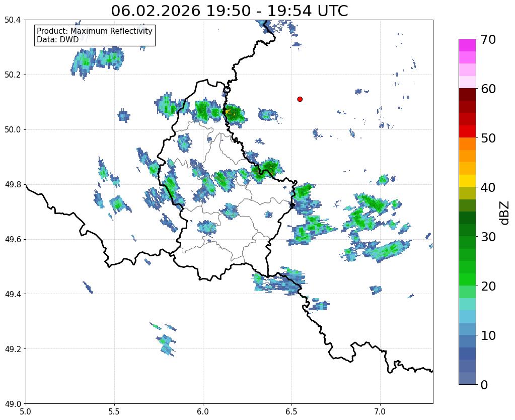Click latitude axis label 50.0
This screenshot has height=420, width=515.
point(13,130)
